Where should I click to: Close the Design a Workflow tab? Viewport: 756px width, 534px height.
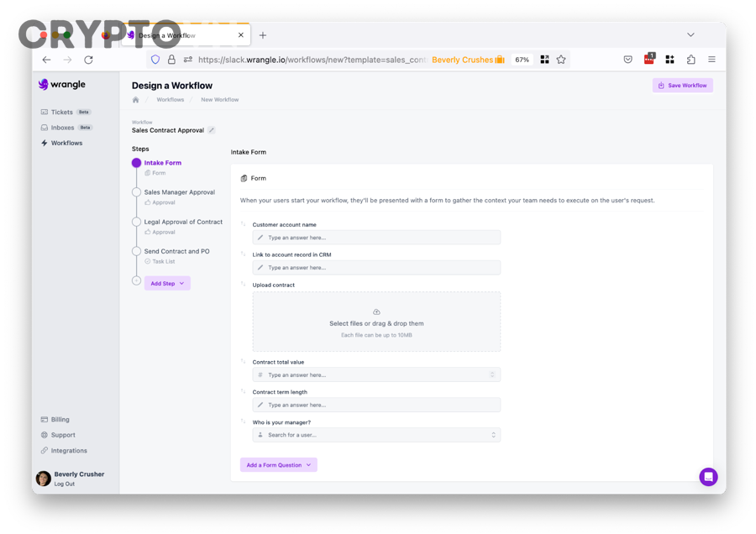coord(240,35)
